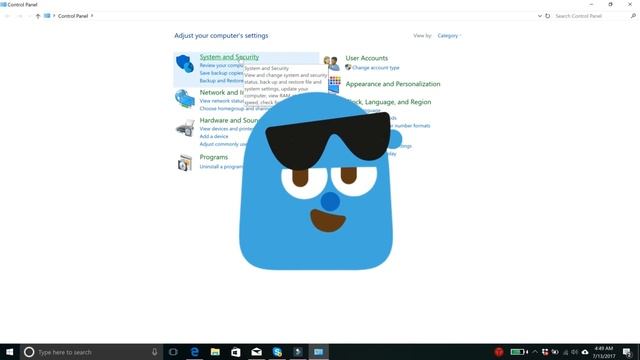The image size is (640, 360).
Task: Click the taskbar clock showing date and time
Action: (604, 352)
